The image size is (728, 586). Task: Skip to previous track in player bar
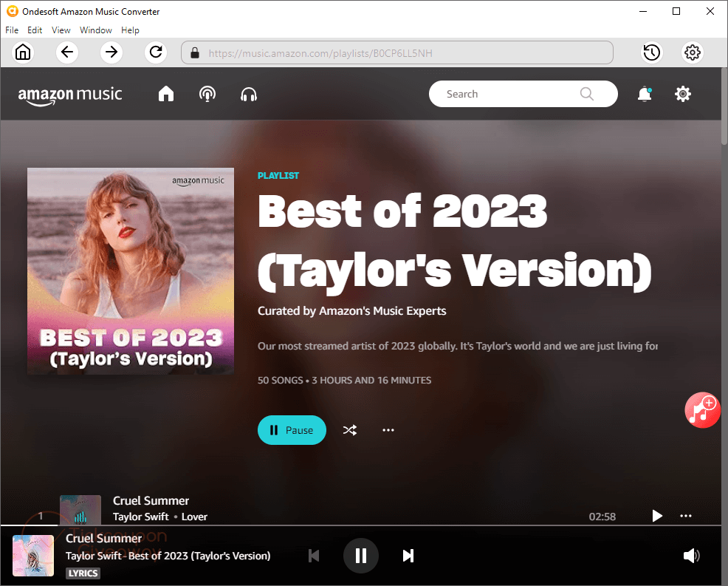pos(314,556)
